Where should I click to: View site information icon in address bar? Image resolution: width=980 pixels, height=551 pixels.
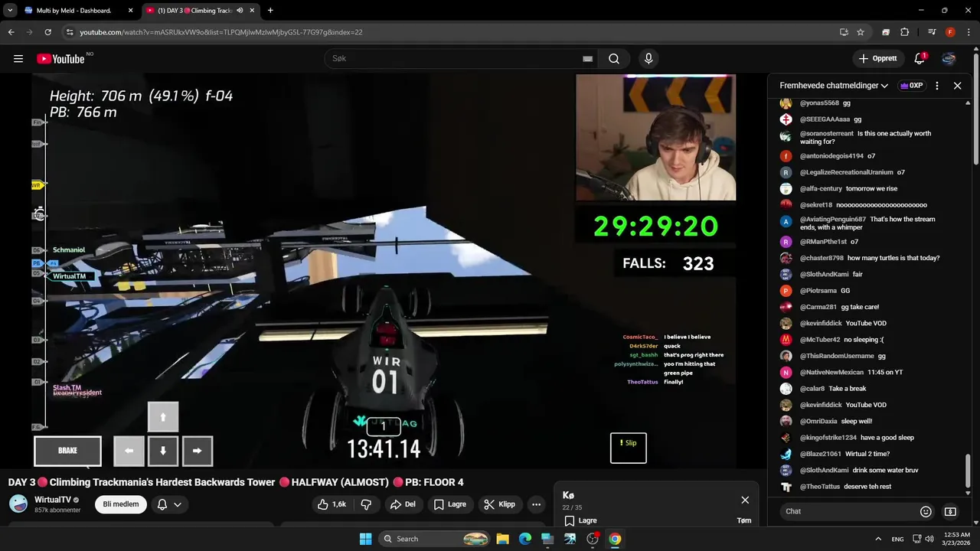tap(70, 32)
